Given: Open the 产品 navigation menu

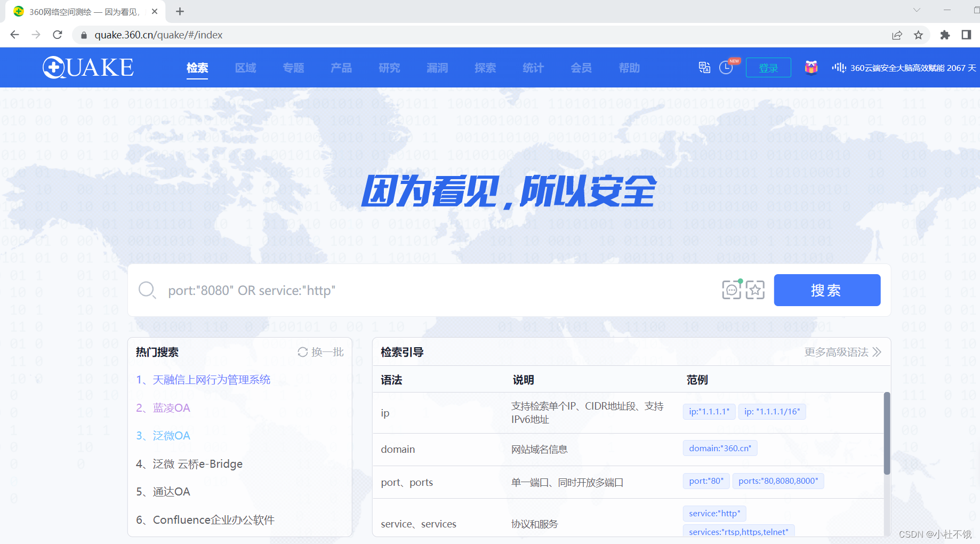Looking at the screenshot, I should tap(341, 68).
